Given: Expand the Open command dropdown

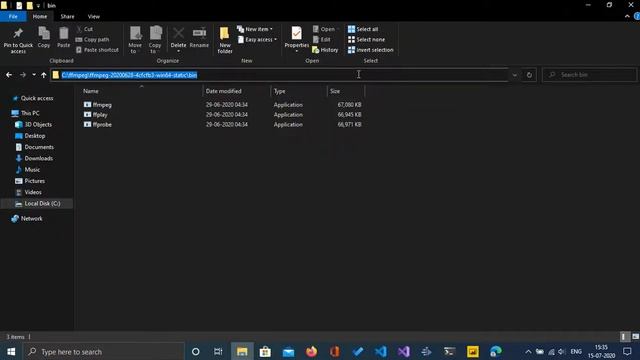Looking at the screenshot, I should [x=338, y=29].
